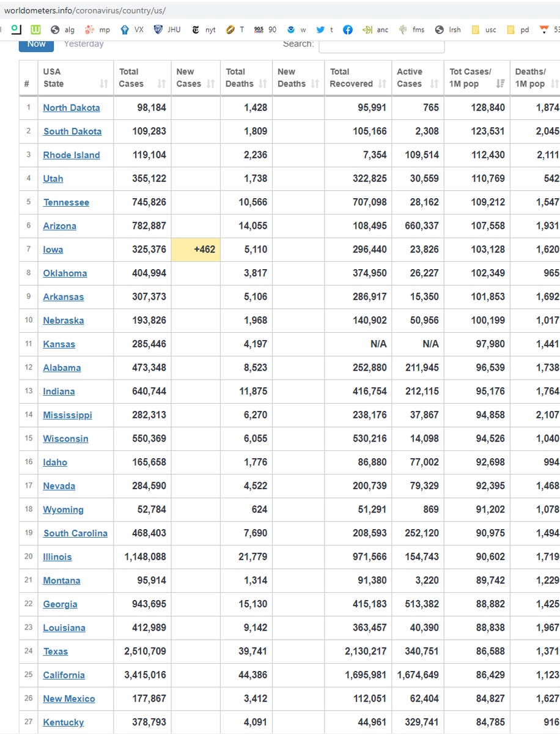
Task: Sort table by New Cases column
Action: pyautogui.click(x=196, y=78)
